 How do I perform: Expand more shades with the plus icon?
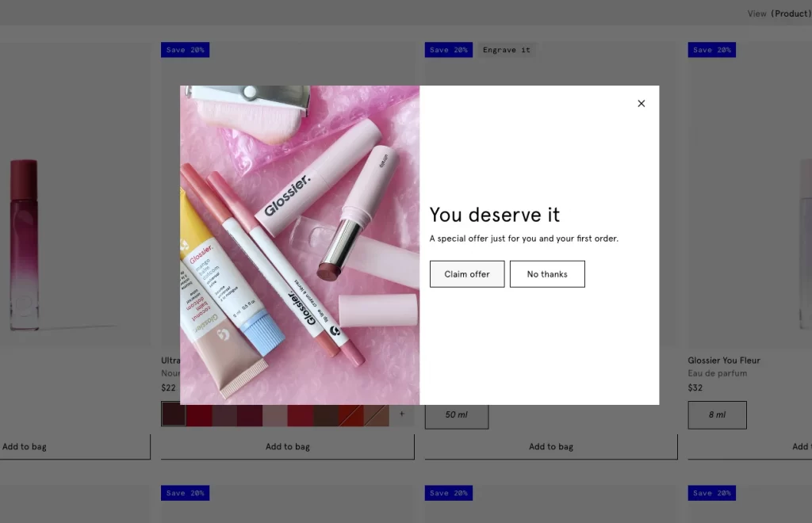click(402, 414)
